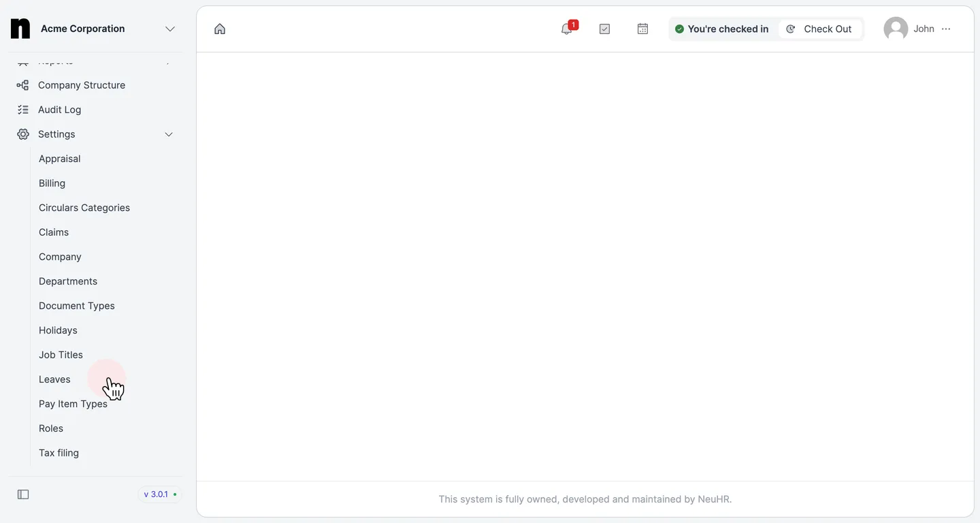The height and width of the screenshot is (523, 980).
Task: Open Roles settings
Action: point(51,428)
